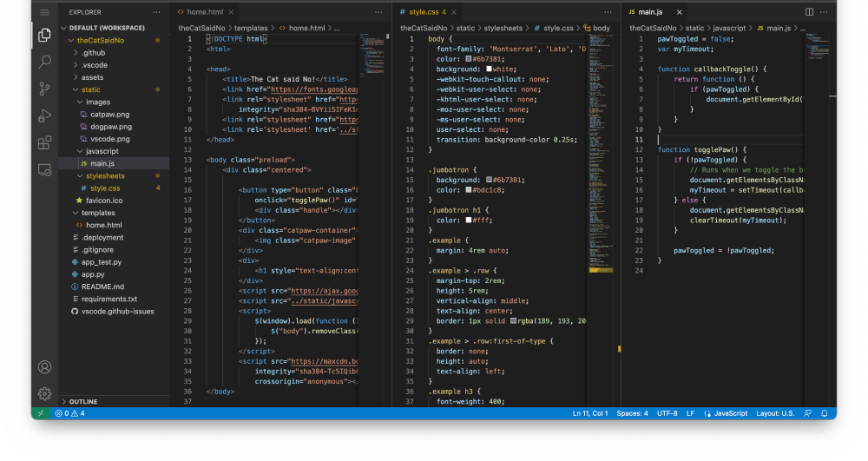Screen dimensions: 868x461
Task: Close the main.js editor tab
Action: (x=680, y=12)
